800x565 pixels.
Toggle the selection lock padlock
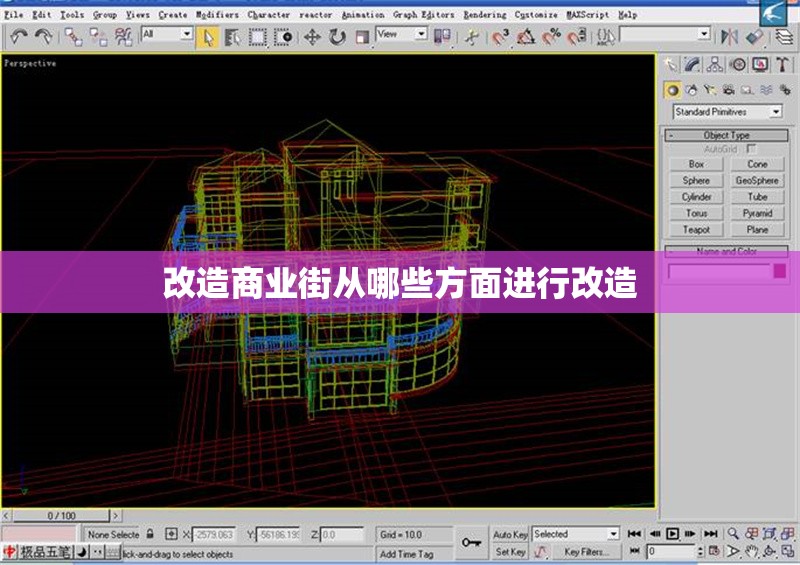(x=150, y=535)
